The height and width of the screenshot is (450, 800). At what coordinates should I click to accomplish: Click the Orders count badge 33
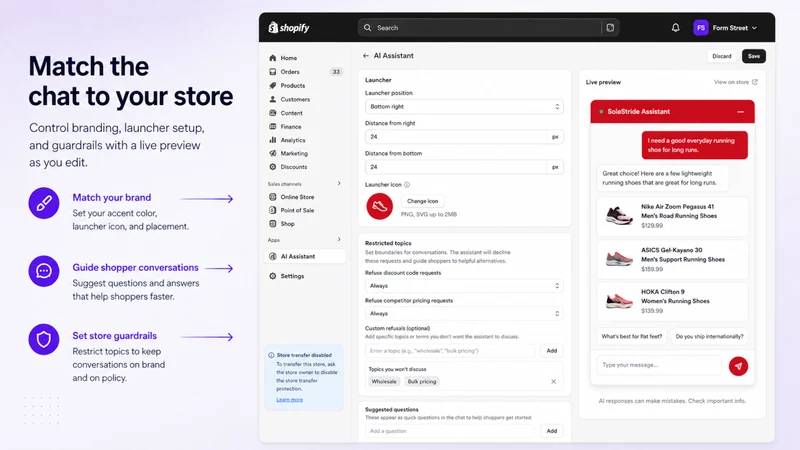[336, 72]
